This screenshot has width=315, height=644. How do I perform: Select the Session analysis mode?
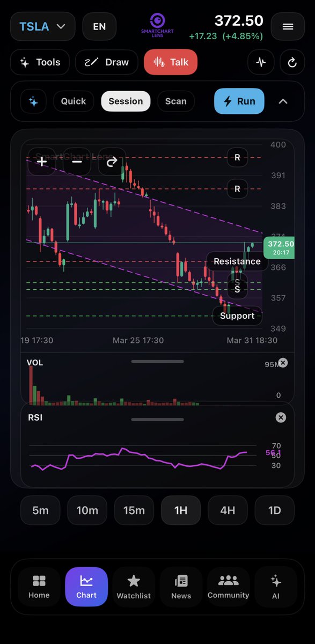126,101
